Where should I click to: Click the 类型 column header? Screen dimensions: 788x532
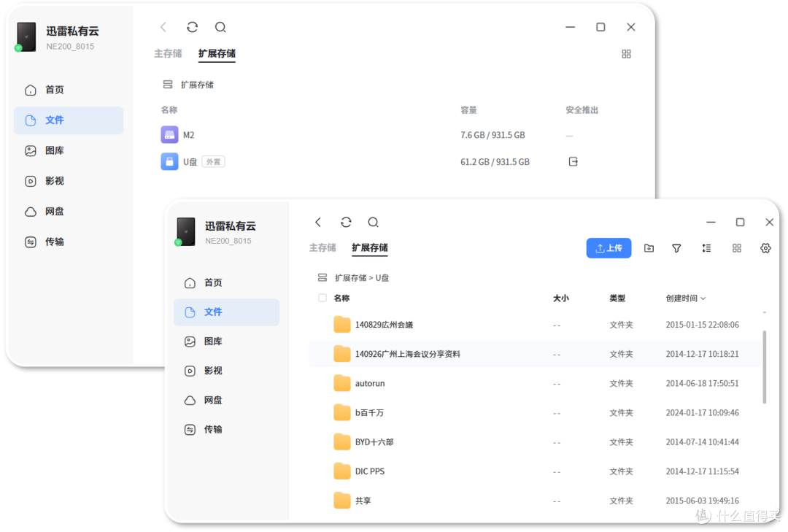pyautogui.click(x=617, y=298)
